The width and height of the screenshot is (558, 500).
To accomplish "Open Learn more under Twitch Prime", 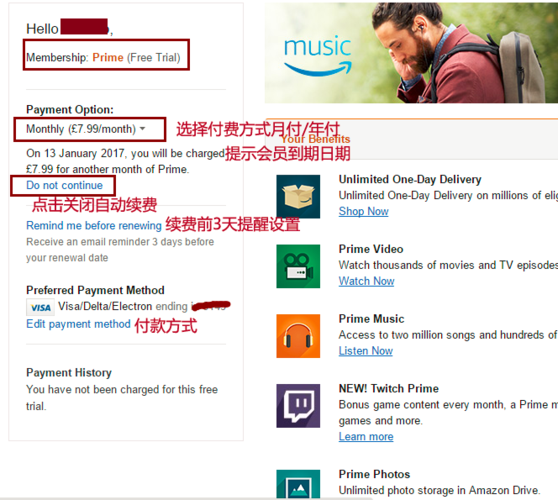I will coord(366,437).
